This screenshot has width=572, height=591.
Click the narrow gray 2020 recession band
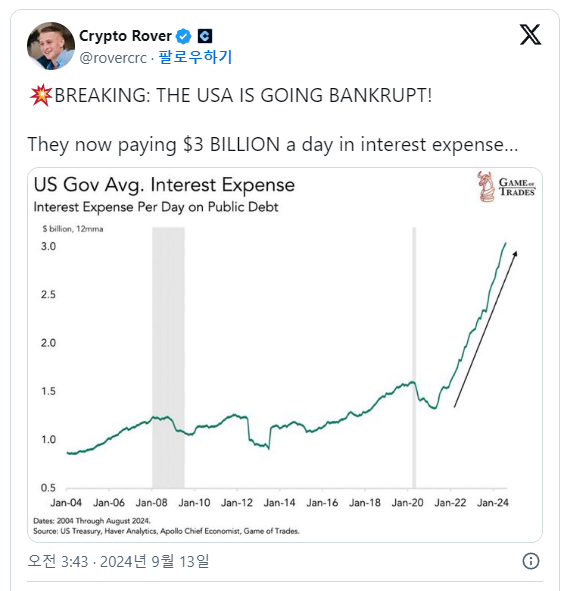(x=414, y=357)
